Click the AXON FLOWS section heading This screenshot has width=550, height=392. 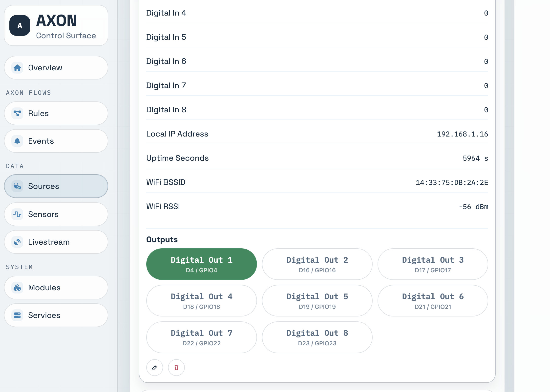(x=29, y=93)
